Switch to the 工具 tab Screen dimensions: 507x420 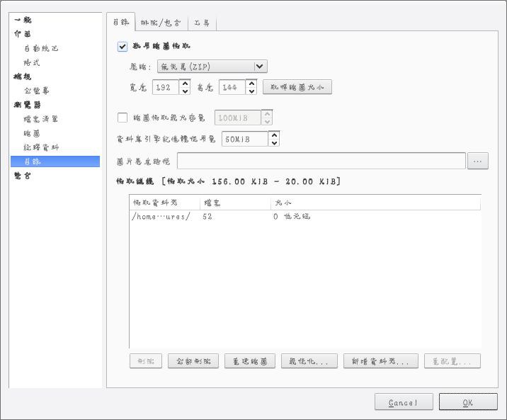point(202,23)
